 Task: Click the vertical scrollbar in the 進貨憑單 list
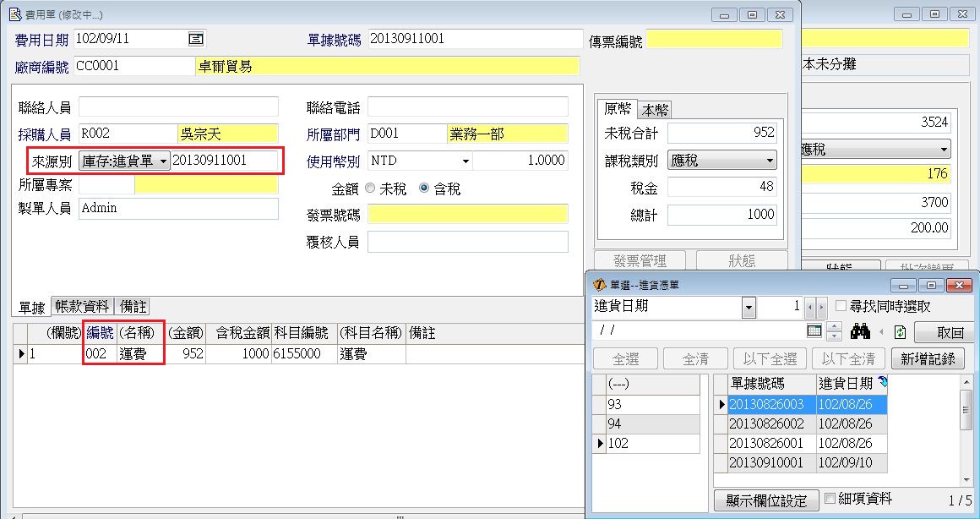pos(966,431)
